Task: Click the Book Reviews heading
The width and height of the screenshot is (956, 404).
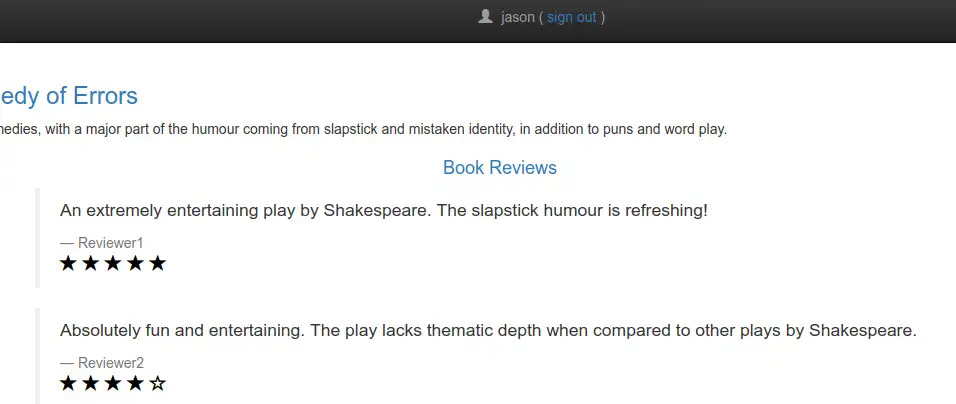Action: coord(500,168)
